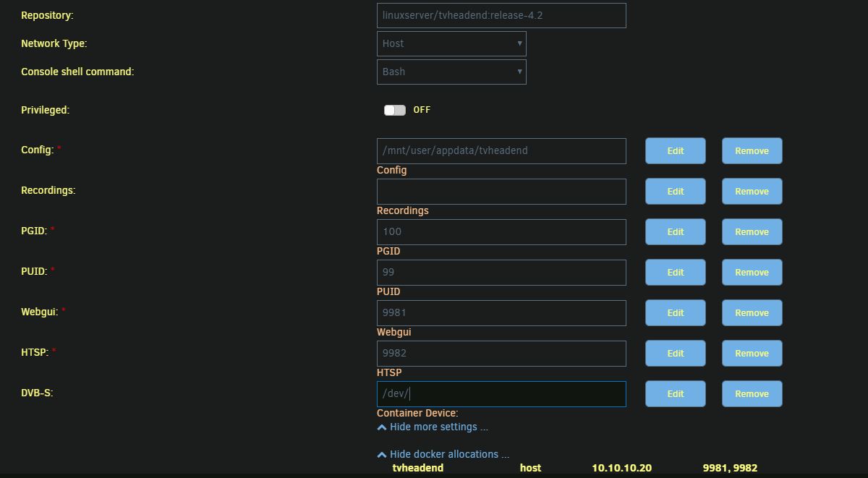Image resolution: width=868 pixels, height=478 pixels.
Task: Edit the DVB-S entry
Action: 676,393
